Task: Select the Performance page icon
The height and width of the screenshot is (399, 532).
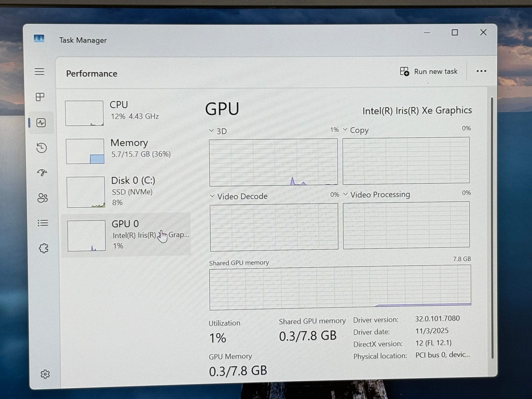Action: [41, 123]
